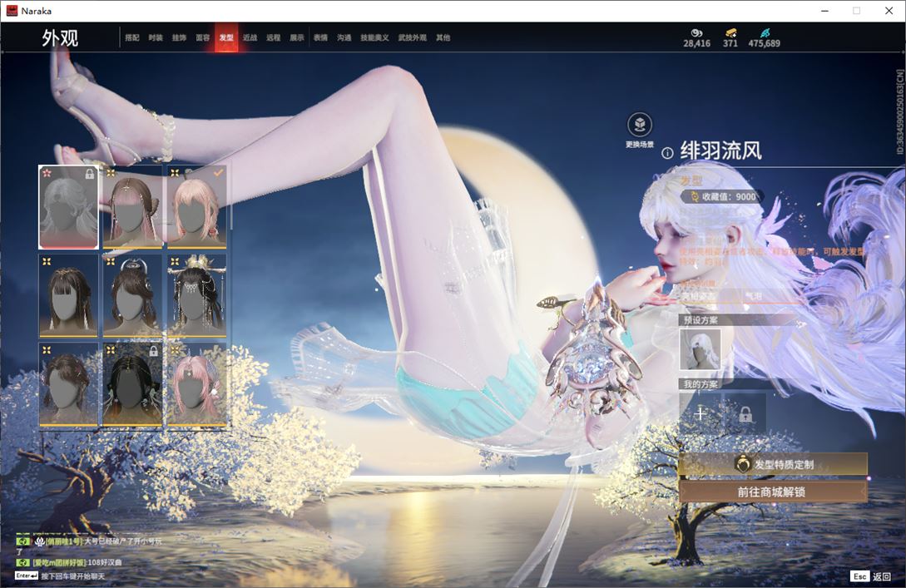Select the ornate gold-crown black hairstyle
Viewport: 906px width, 588px height.
pos(196,295)
